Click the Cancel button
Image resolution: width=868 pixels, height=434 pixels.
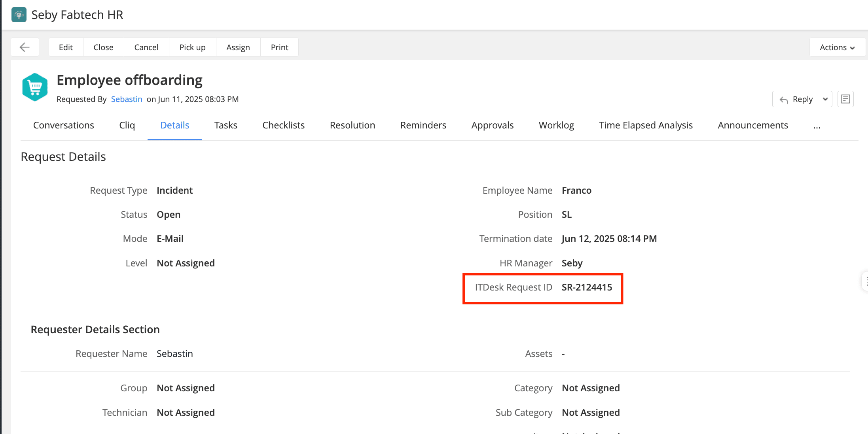point(146,47)
